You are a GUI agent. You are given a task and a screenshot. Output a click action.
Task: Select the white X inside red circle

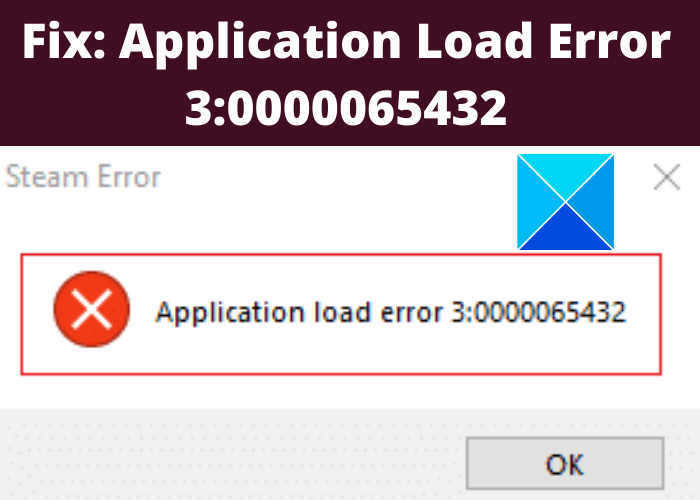coord(92,309)
